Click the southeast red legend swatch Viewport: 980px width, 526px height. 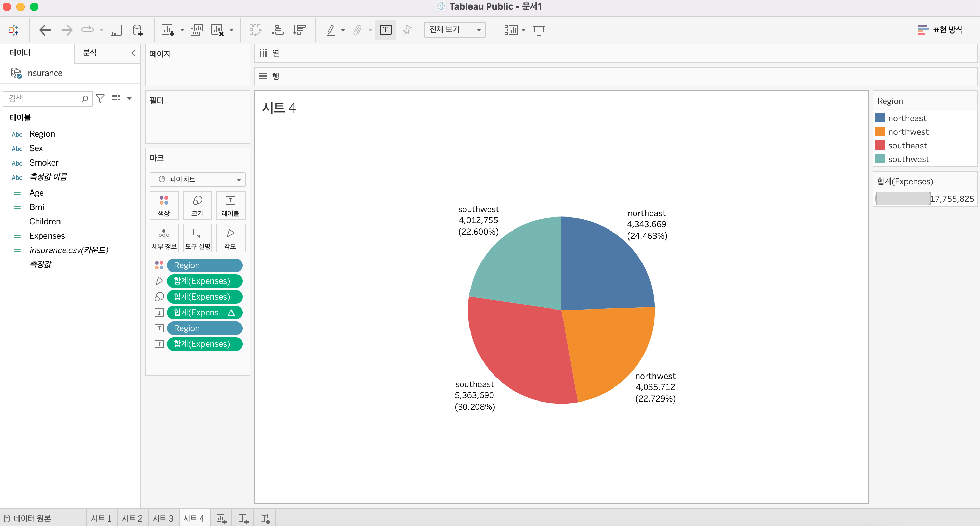pos(880,145)
